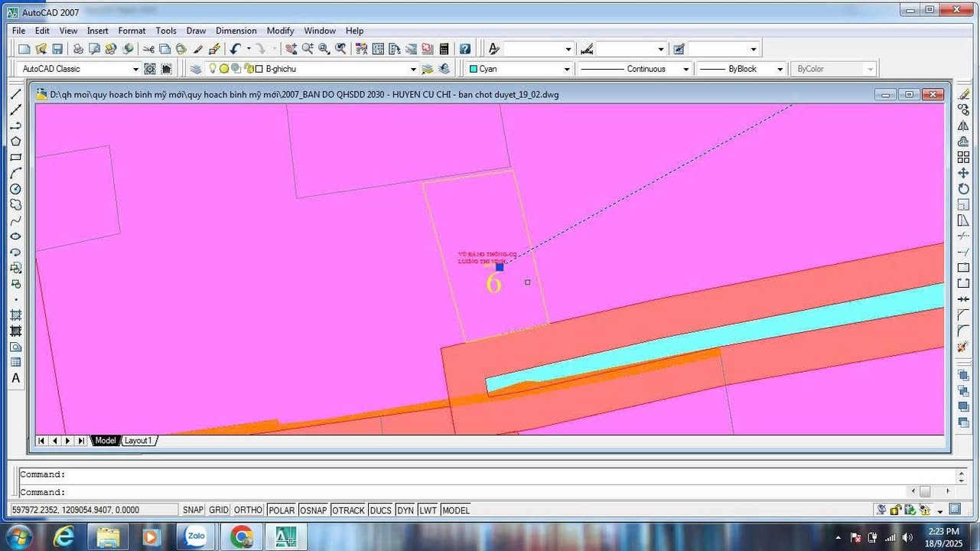Enable OSNAP on the status bar
Image resolution: width=980 pixels, height=551 pixels.
pyautogui.click(x=313, y=510)
